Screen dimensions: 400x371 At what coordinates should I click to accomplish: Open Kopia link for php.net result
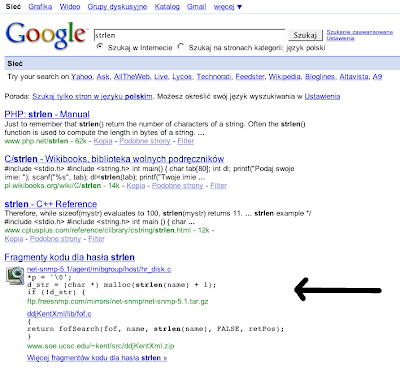[103, 141]
